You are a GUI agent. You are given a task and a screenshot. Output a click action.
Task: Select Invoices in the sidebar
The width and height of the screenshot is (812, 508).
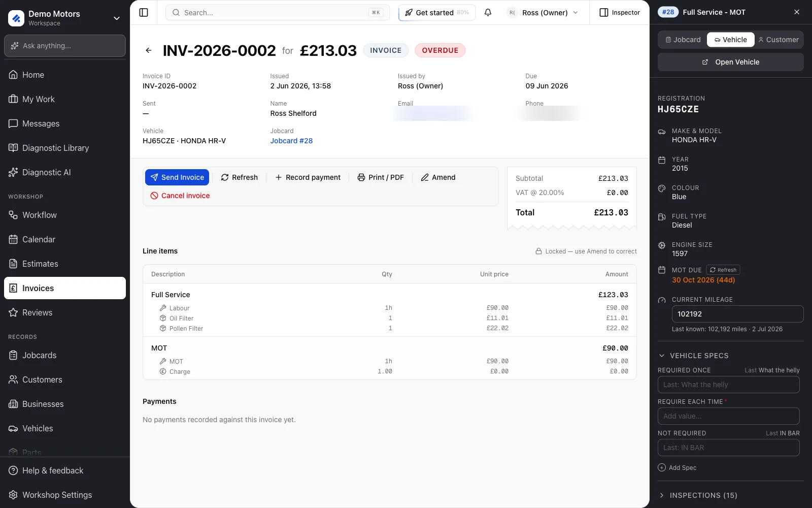point(65,288)
